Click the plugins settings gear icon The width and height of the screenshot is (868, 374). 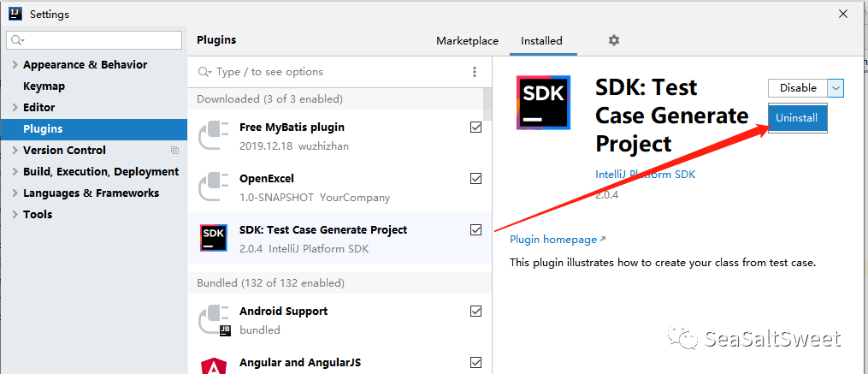pos(613,40)
